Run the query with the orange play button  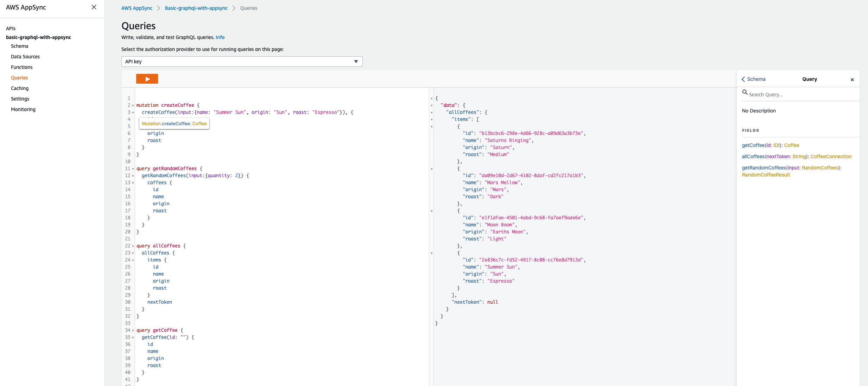tap(147, 79)
